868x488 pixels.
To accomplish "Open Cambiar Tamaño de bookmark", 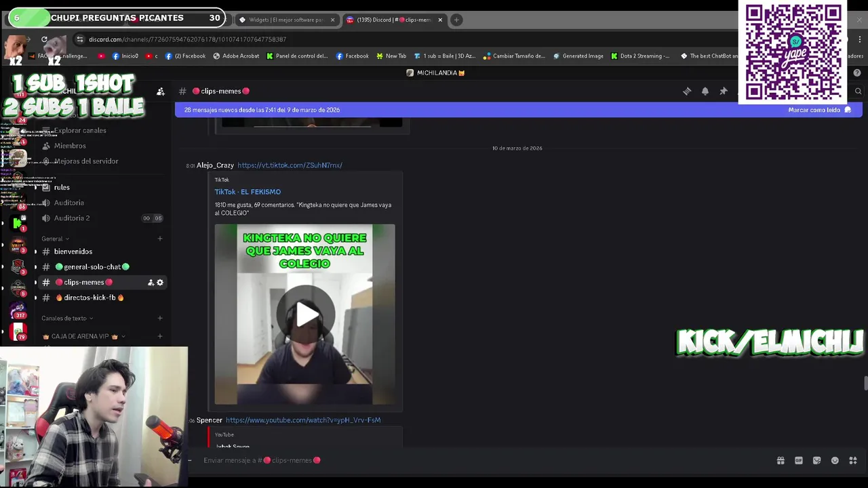I will click(x=514, y=56).
